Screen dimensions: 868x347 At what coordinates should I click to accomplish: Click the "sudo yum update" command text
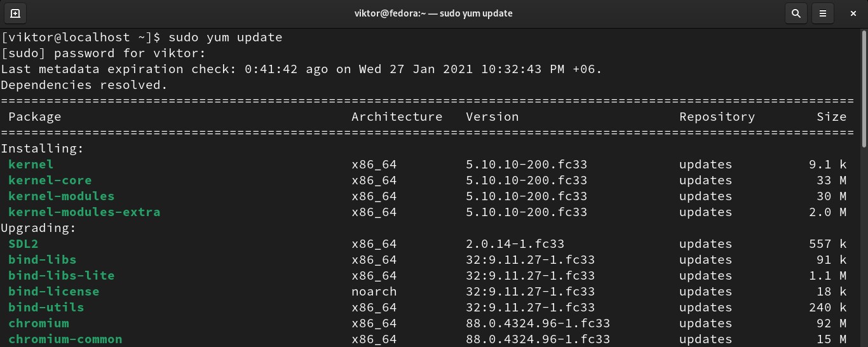click(x=225, y=37)
